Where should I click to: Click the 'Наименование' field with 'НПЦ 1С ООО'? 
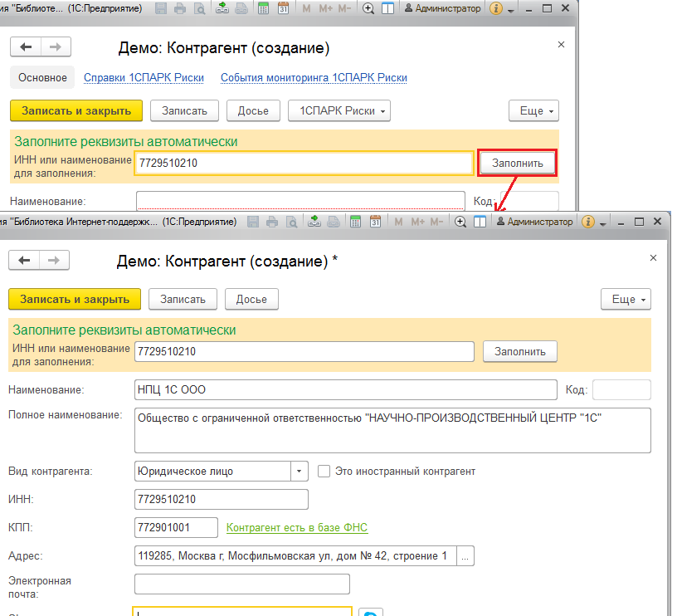346,389
